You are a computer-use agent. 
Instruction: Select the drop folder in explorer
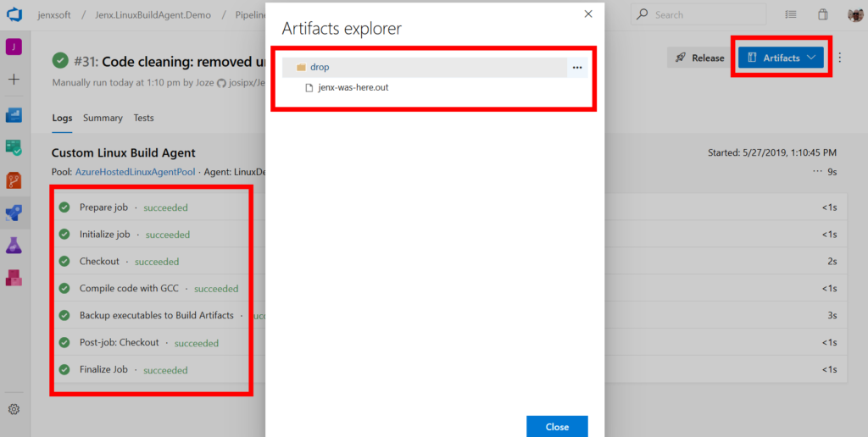pyautogui.click(x=320, y=68)
